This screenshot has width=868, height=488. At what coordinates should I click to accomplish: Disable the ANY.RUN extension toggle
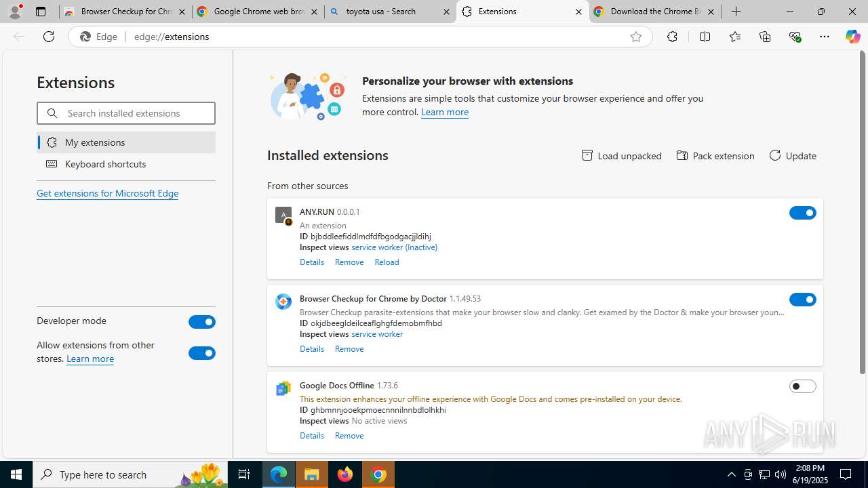coord(803,213)
